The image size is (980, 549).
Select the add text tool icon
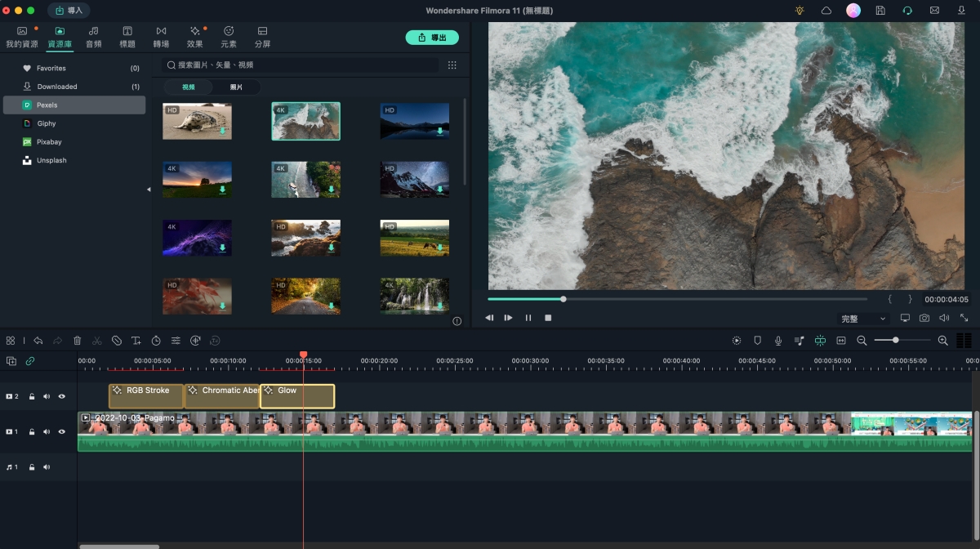(x=136, y=341)
